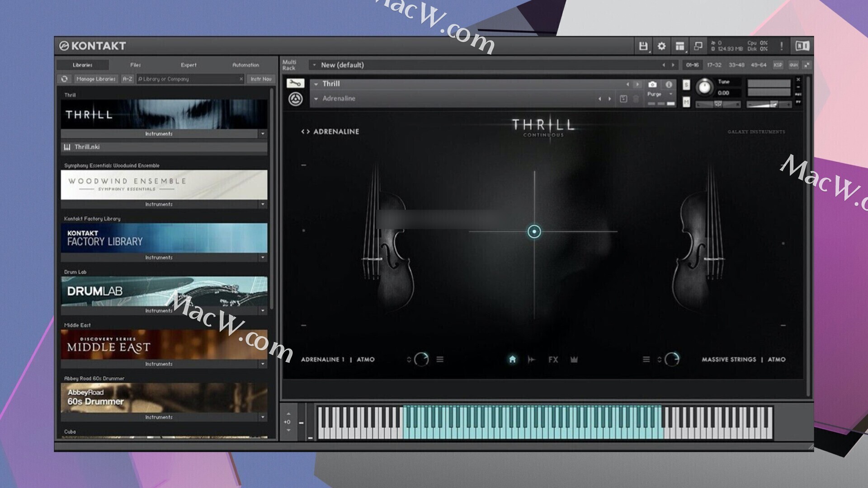Select the 33-48 rack page
The width and height of the screenshot is (868, 488).
pos(736,65)
